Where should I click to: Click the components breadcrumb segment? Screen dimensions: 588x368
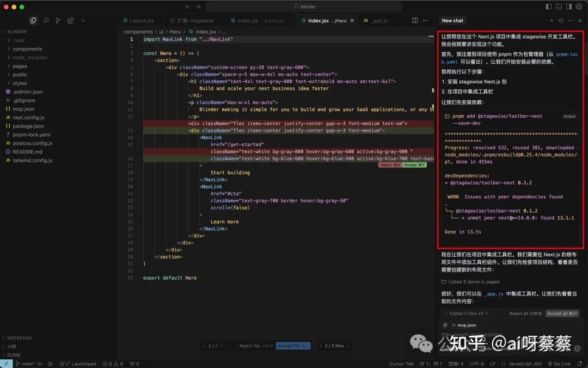[138, 32]
